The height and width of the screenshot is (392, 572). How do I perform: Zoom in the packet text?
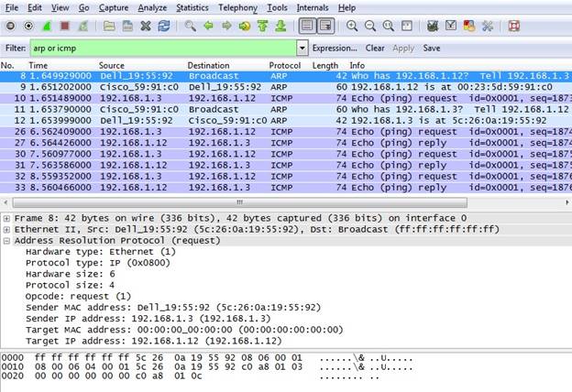point(352,26)
